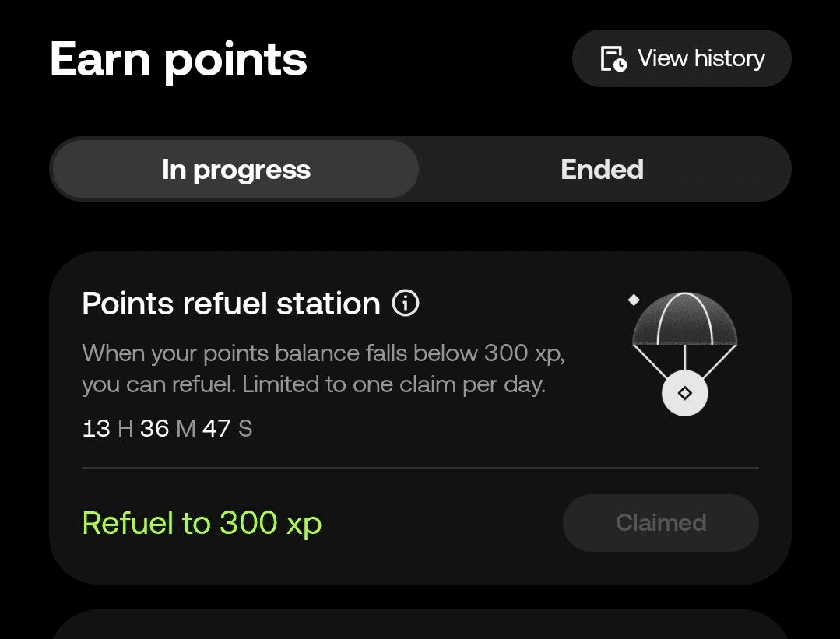This screenshot has height=639, width=840.
Task: Click the View history label text
Action: tap(701, 58)
